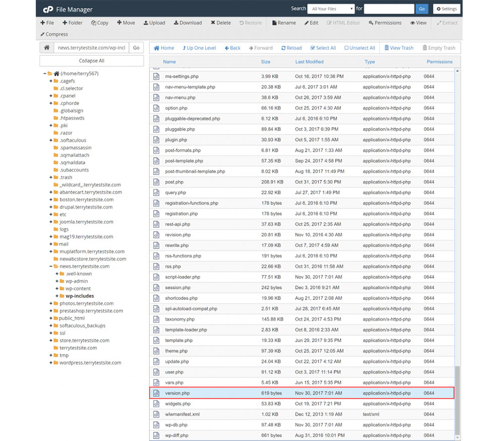
Task: Select the taxonomy.php file name
Action: 180,319
